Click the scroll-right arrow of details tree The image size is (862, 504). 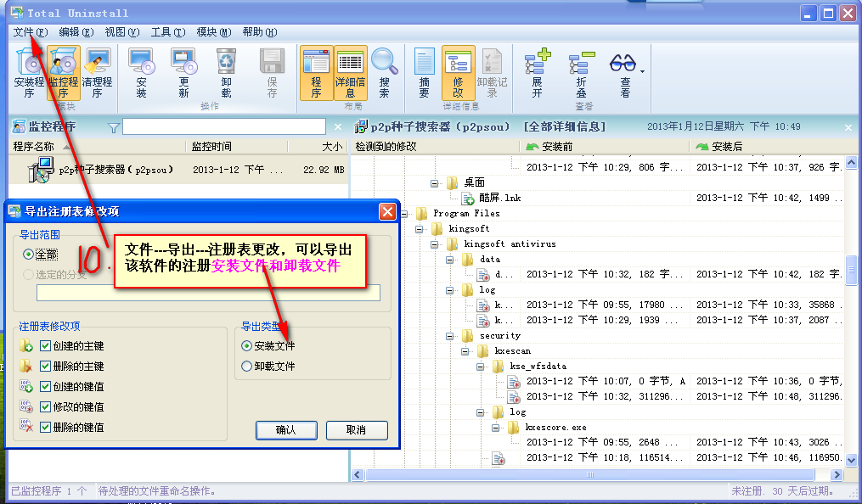(x=837, y=475)
